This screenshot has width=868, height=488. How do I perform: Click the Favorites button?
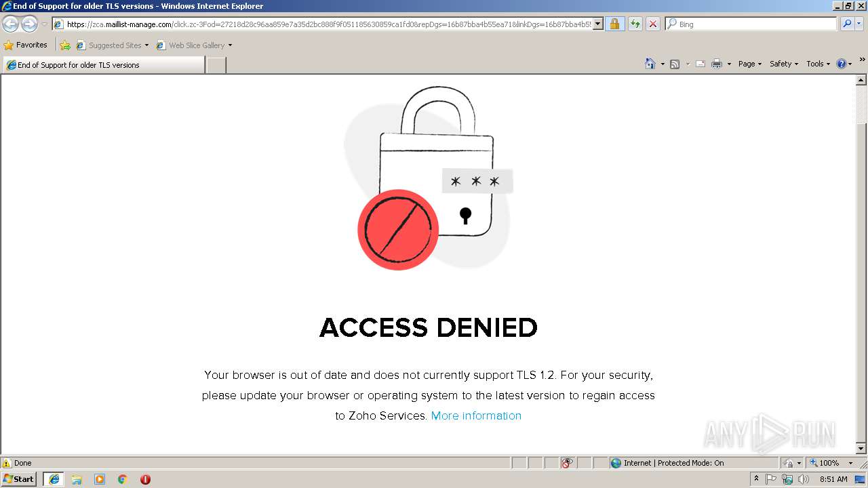[26, 45]
